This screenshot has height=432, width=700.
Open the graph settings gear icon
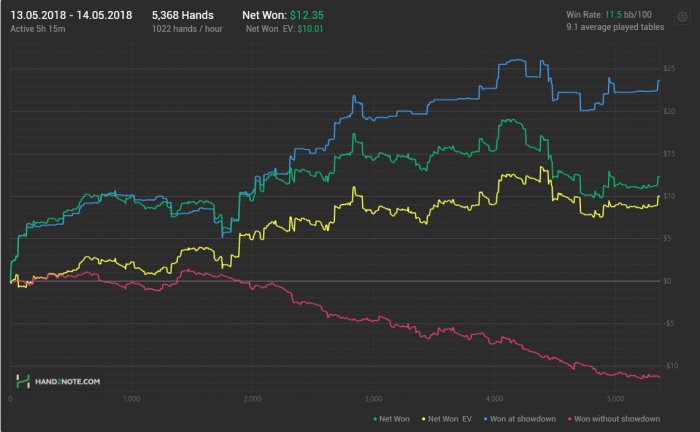click(x=682, y=17)
